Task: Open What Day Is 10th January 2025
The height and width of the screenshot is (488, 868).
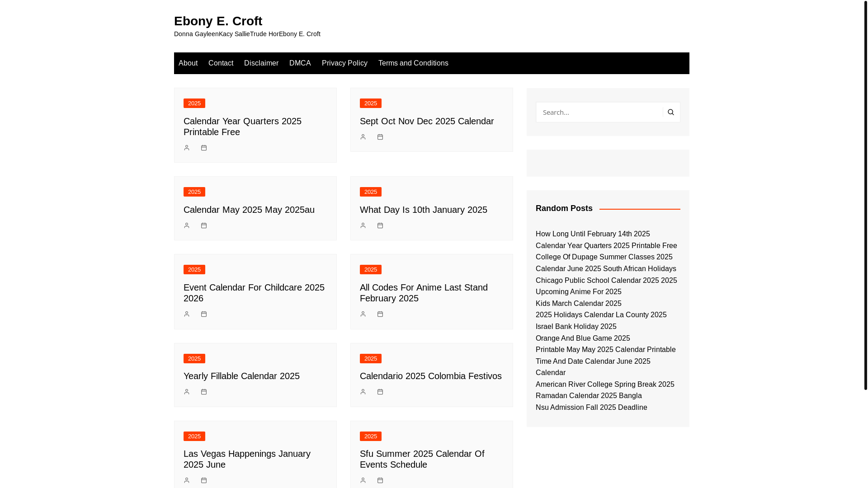Action: [424, 210]
